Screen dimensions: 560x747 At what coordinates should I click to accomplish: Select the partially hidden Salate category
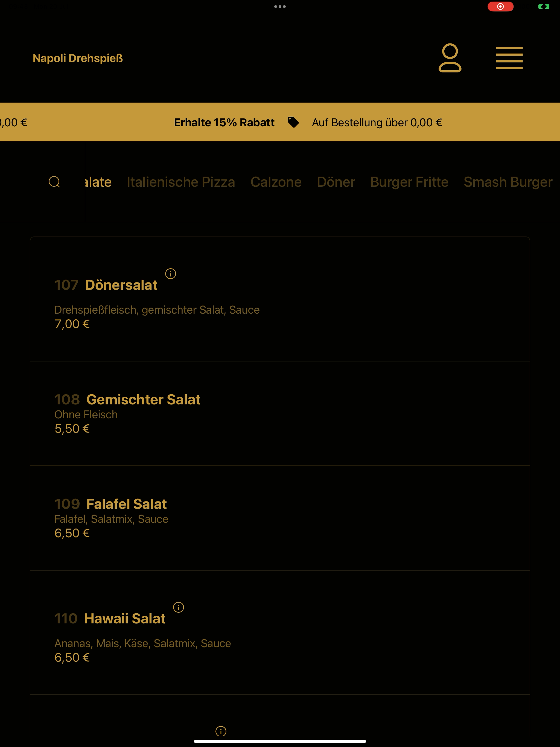pos(98,182)
